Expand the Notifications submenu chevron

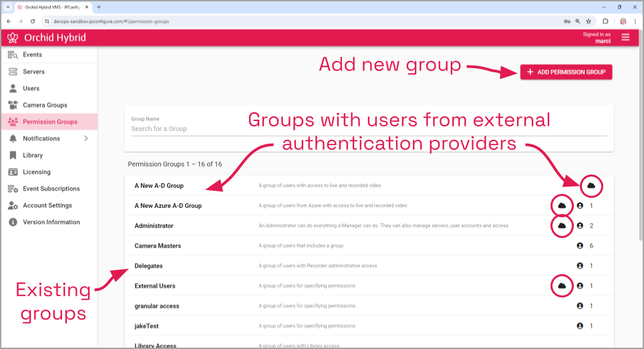[x=86, y=138]
